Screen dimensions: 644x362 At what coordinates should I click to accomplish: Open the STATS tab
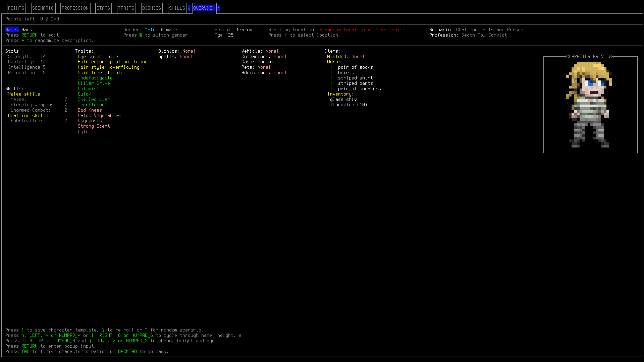pyautogui.click(x=103, y=8)
